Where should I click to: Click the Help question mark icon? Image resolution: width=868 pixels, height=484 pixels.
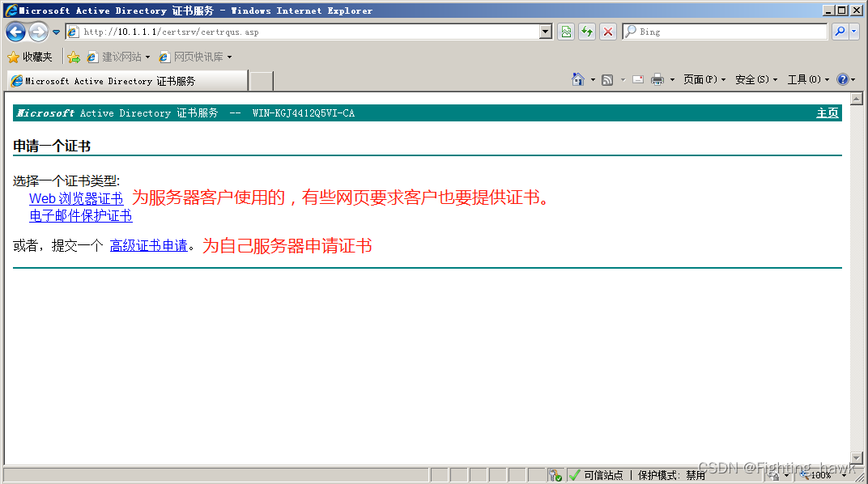tap(843, 79)
